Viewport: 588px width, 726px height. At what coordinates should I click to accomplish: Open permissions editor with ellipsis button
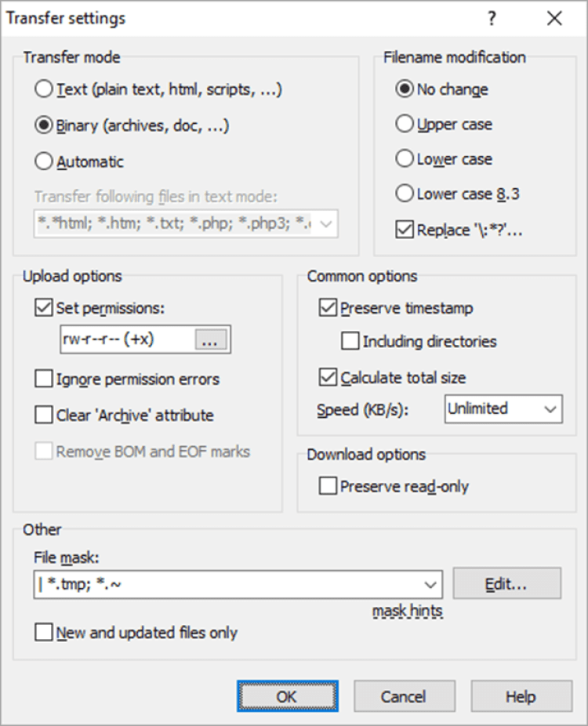pyautogui.click(x=212, y=339)
